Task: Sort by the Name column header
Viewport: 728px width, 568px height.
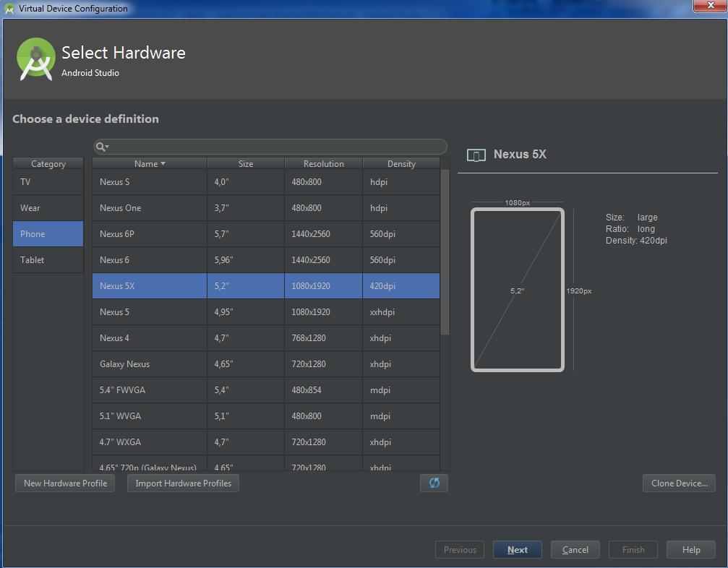Action: (150, 163)
